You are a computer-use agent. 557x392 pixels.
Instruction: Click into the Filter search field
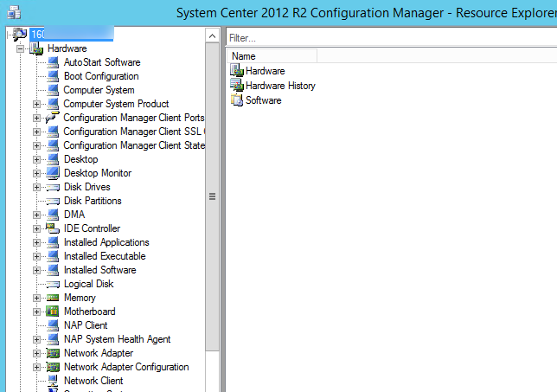[x=391, y=38]
